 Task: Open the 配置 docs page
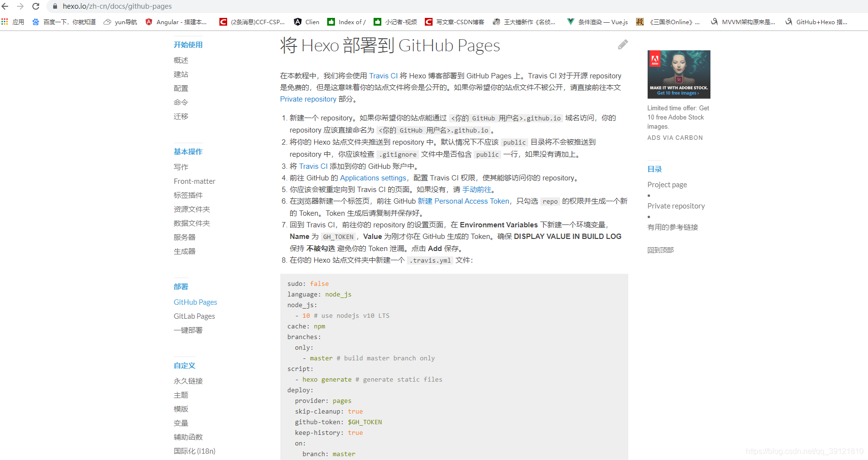tap(181, 88)
